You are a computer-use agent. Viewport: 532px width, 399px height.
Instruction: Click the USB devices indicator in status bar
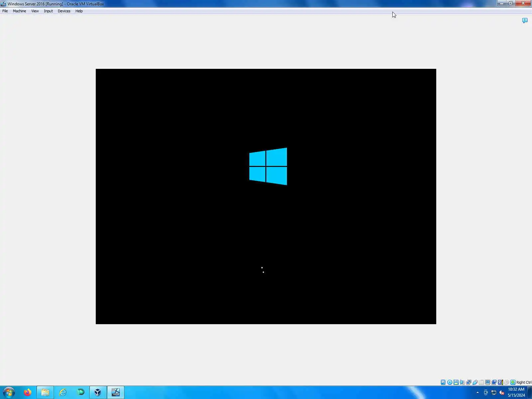[x=475, y=382]
